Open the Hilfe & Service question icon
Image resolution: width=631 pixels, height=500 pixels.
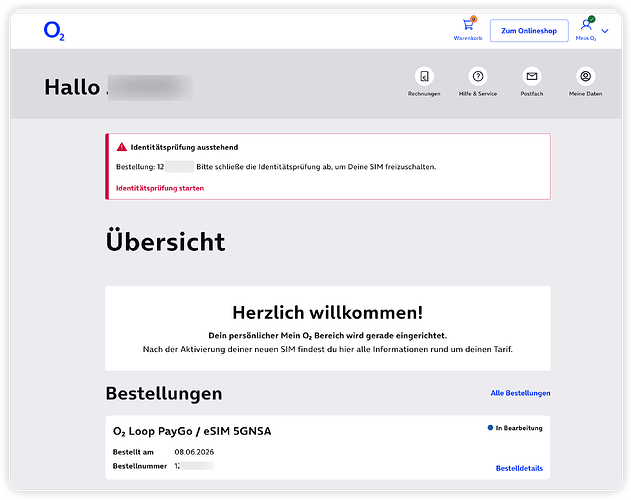pyautogui.click(x=478, y=76)
